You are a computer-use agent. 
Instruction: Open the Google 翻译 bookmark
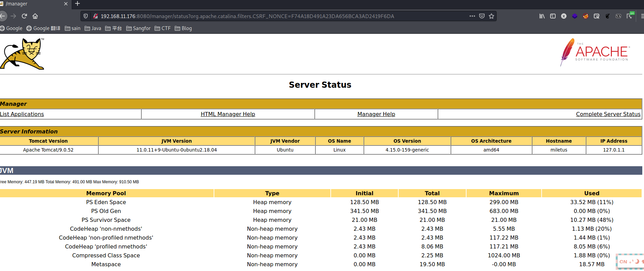click(x=43, y=28)
